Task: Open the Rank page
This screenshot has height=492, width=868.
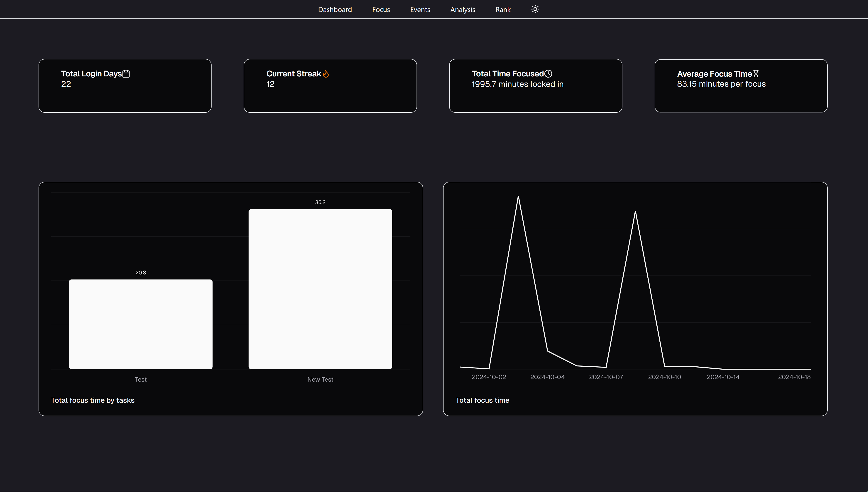Action: point(503,10)
